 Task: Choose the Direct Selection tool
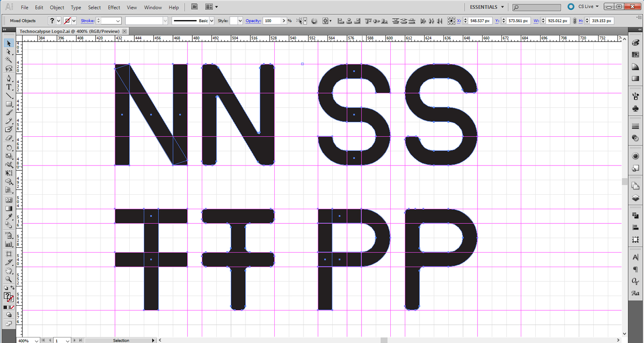[x=9, y=51]
